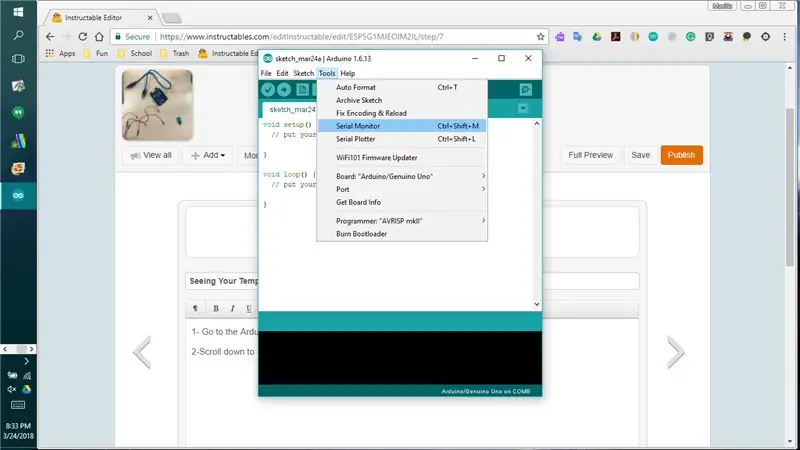Image resolution: width=800 pixels, height=450 pixels.
Task: Click the Arduino parts photo thumbnail
Action: [x=157, y=105]
